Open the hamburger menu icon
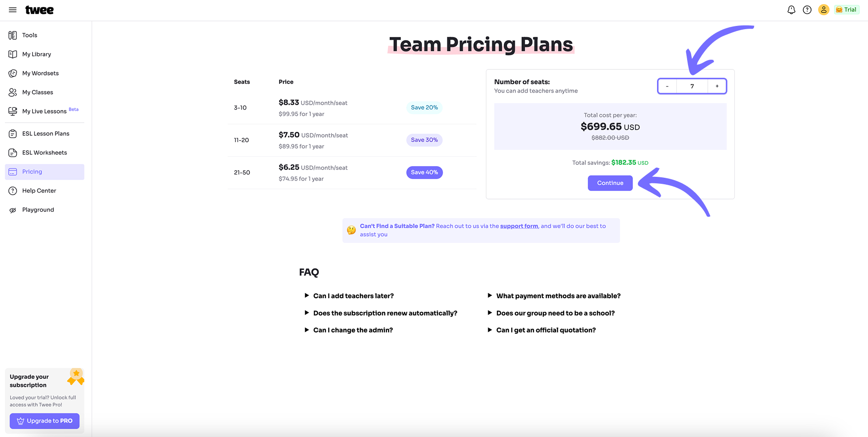Viewport: 868px width, 437px height. pos(12,10)
